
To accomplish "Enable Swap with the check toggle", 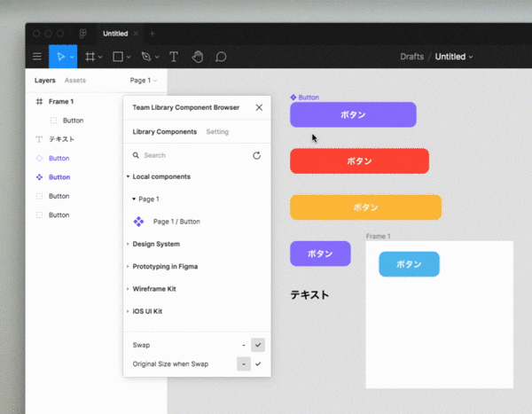I will 258,345.
